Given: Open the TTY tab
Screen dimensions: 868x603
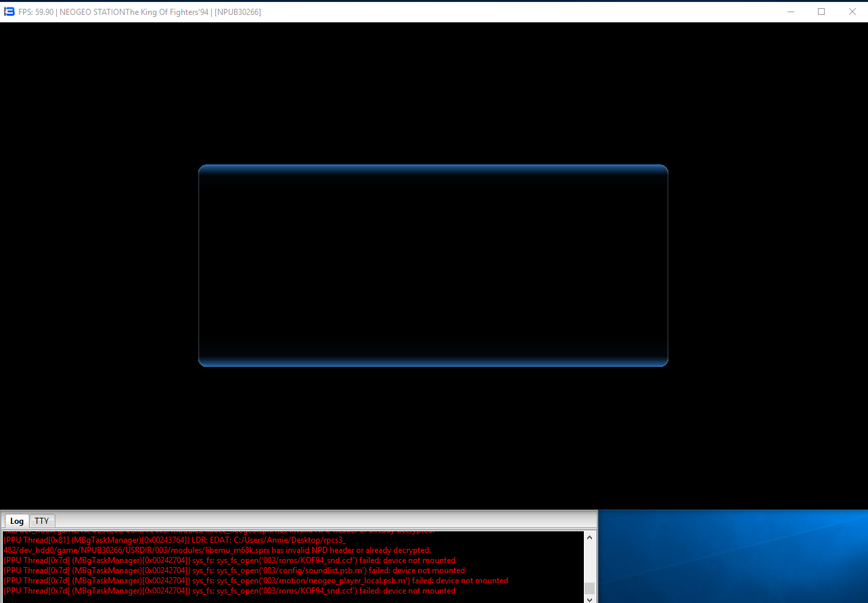Looking at the screenshot, I should 42,520.
